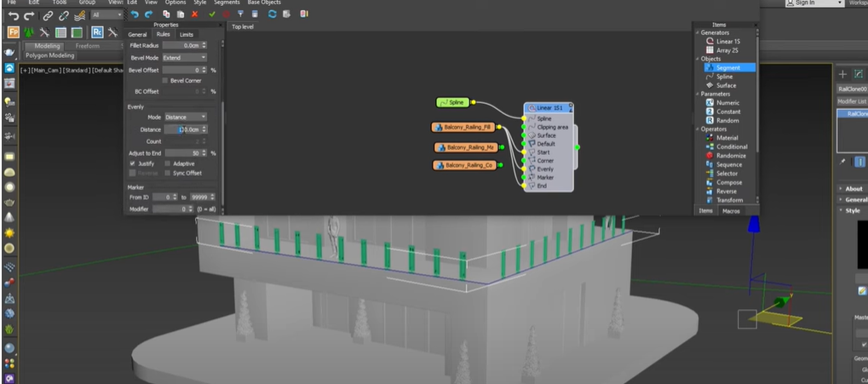Screen dimensions: 868x384
Task: Switch to the Limits tab
Action: (x=186, y=34)
